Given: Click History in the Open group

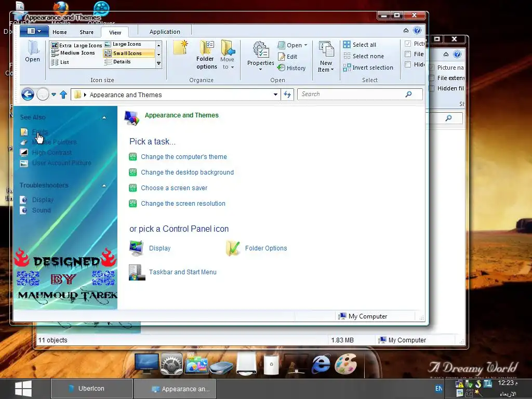Looking at the screenshot, I should click(291, 68).
